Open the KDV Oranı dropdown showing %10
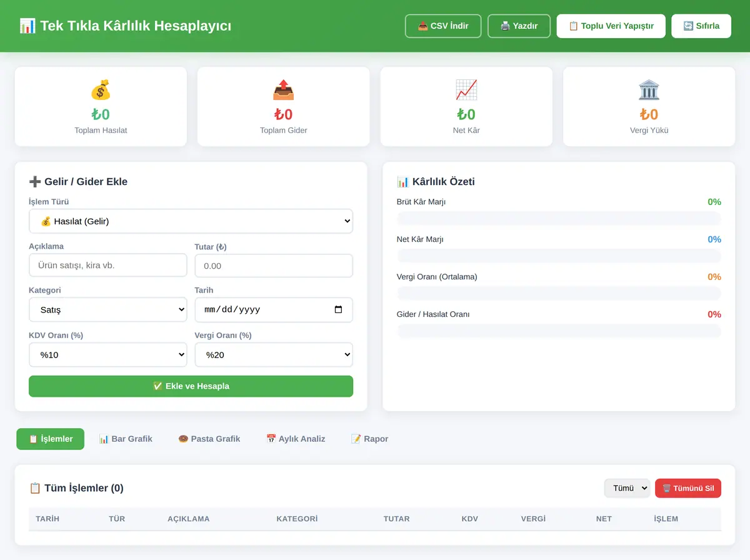The height and width of the screenshot is (560, 750). (108, 355)
